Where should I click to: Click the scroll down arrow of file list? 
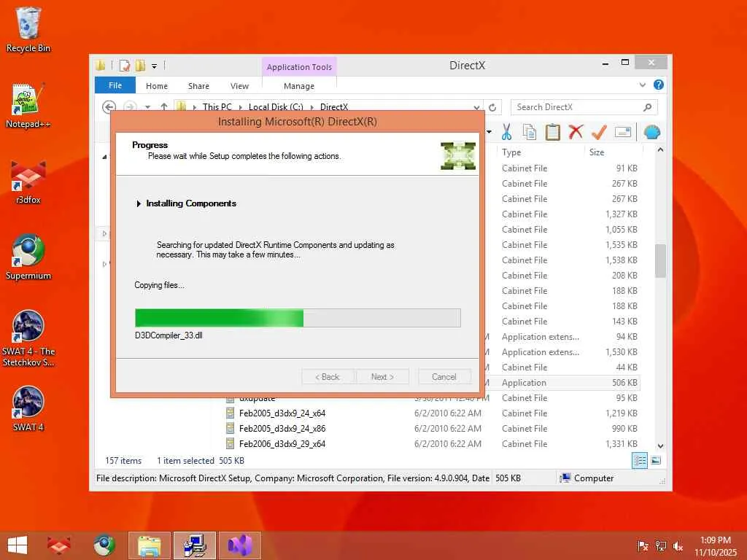660,446
